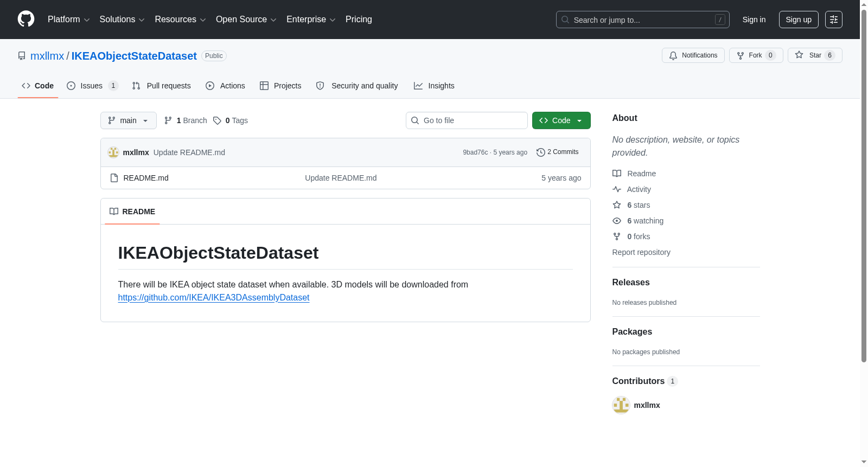Image resolution: width=868 pixels, height=467 pixels.
Task: Click the eye icon beside 6 watching
Action: [x=617, y=221]
